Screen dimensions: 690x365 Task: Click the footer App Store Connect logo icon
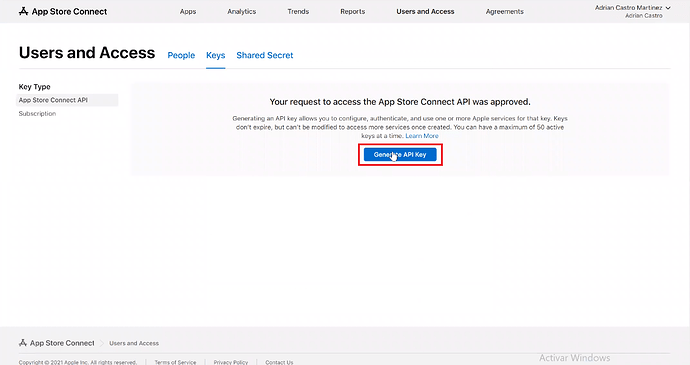pyautogui.click(x=23, y=343)
